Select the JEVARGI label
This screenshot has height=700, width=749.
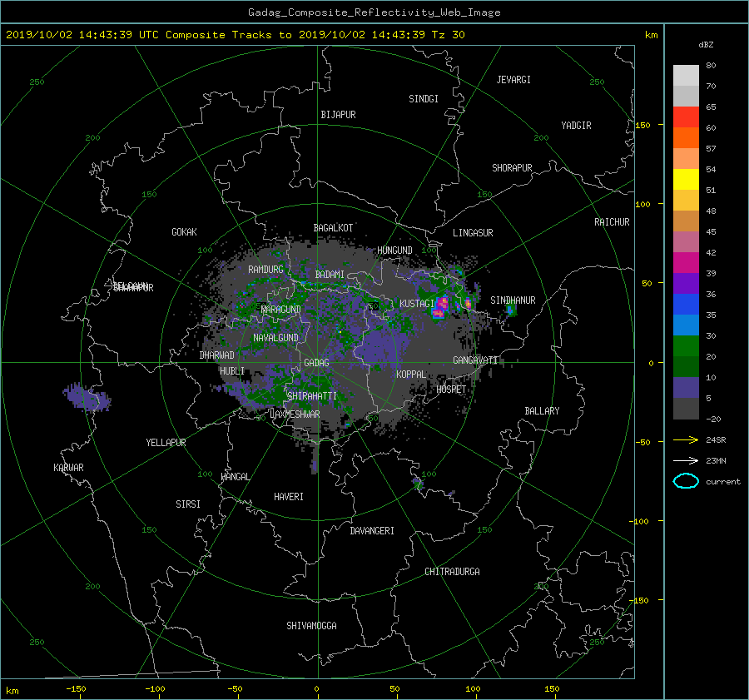(x=513, y=80)
